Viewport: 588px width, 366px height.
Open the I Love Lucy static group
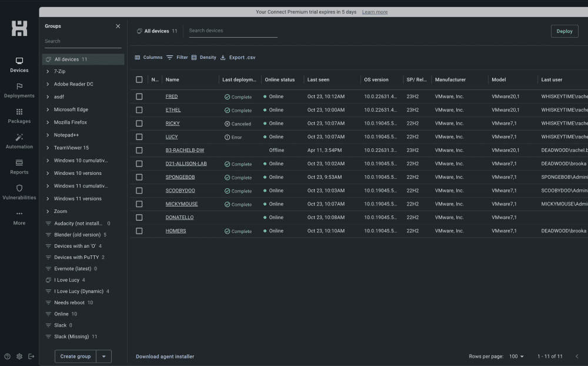tap(66, 280)
